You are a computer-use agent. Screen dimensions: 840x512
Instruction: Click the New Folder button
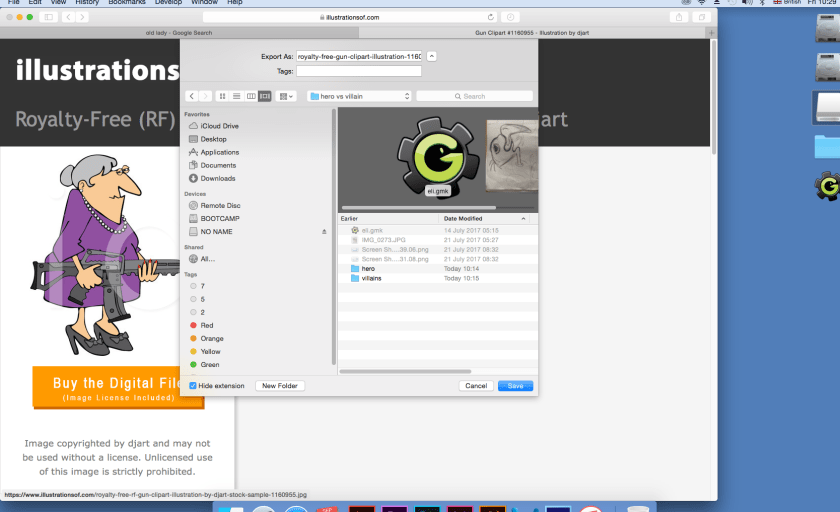[x=280, y=385]
